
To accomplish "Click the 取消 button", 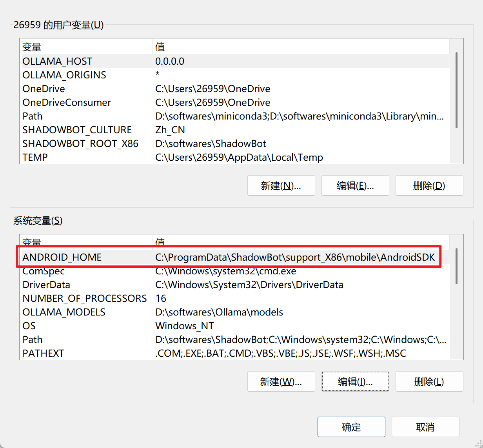I will [425, 427].
